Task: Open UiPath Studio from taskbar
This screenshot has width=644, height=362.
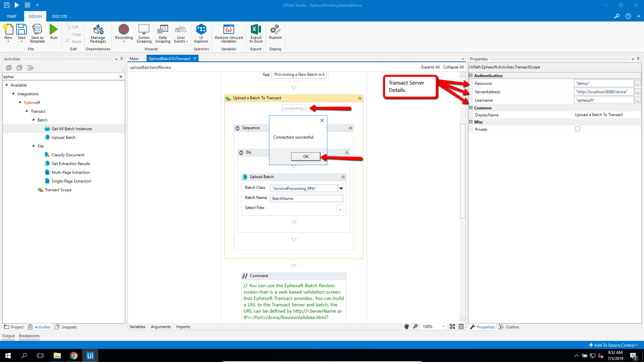Action: 90,356
